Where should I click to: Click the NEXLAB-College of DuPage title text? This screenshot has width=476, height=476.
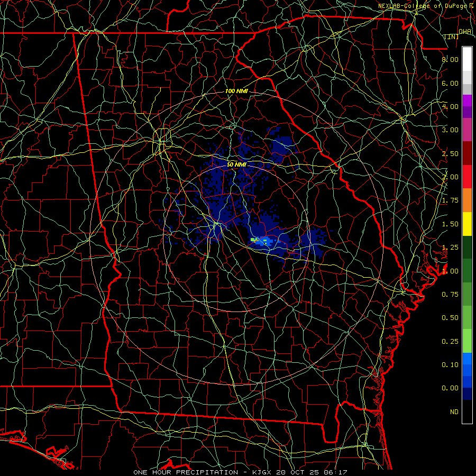423,6
